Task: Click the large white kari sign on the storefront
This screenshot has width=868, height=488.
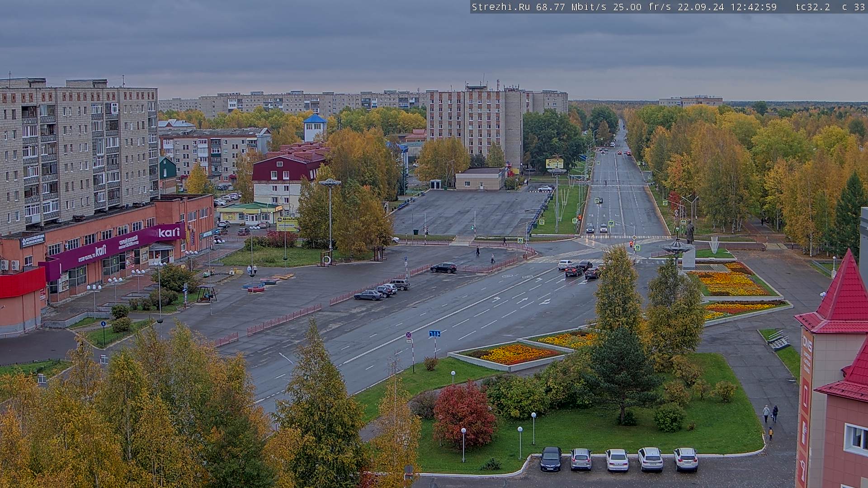Action: (169, 233)
